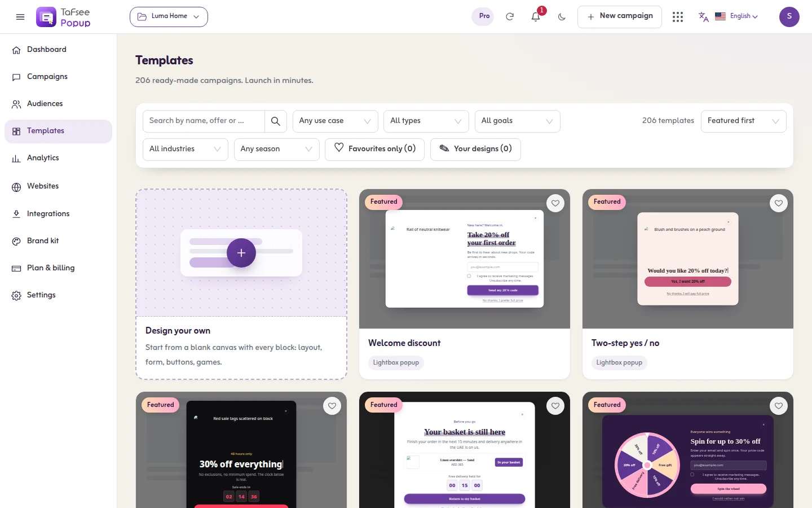Open the Featured first sort dropdown
The image size is (812, 508).
[x=743, y=121]
